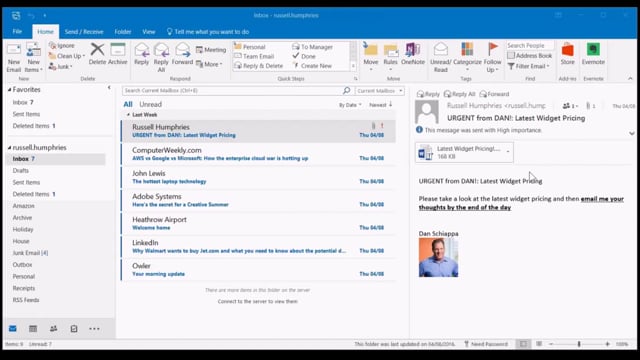
Task: Switch to Tasks view in navigation bar
Action: pos(74,329)
